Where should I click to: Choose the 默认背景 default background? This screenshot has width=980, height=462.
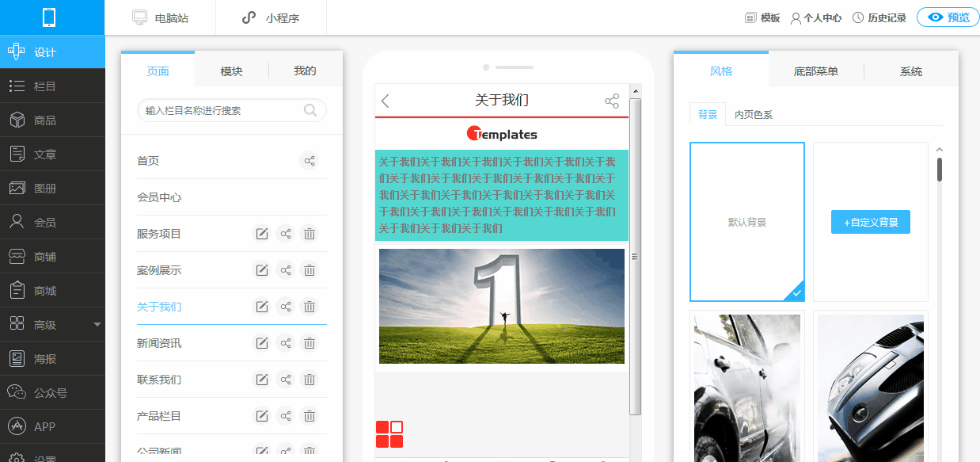pos(747,222)
